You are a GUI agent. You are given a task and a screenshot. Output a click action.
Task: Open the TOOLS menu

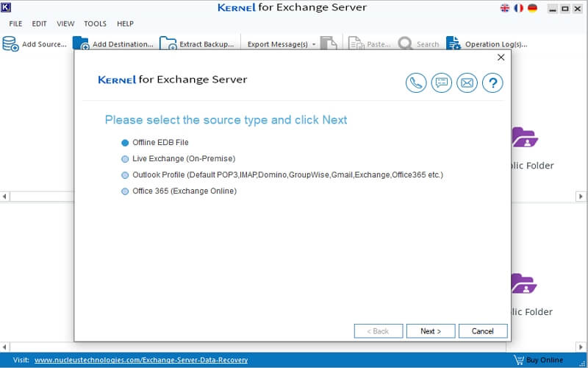pyautogui.click(x=96, y=24)
